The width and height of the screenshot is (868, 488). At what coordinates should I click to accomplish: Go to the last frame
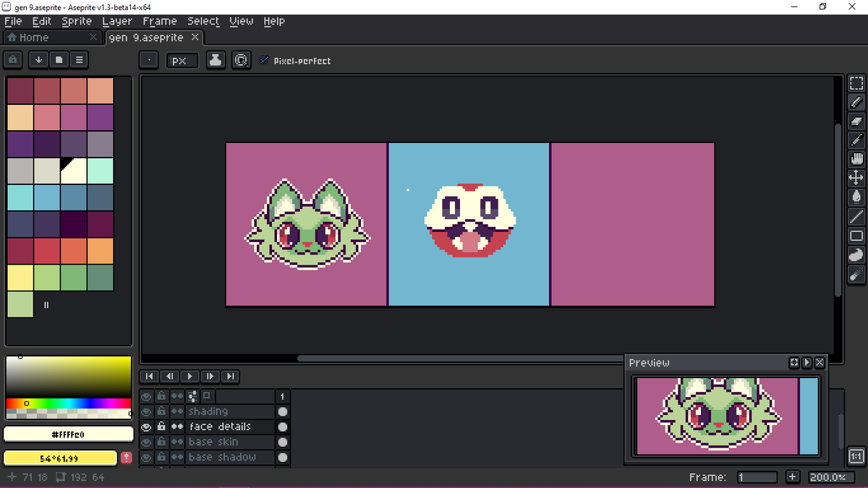pos(230,376)
